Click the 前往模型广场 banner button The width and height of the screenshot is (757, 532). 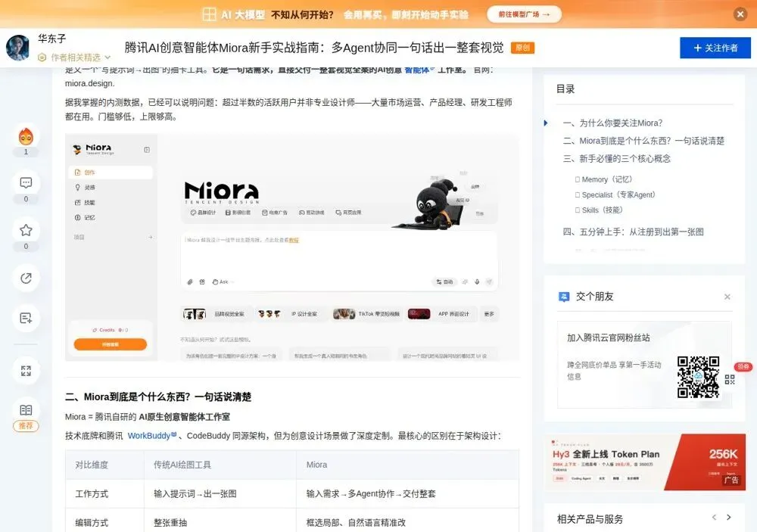(524, 14)
